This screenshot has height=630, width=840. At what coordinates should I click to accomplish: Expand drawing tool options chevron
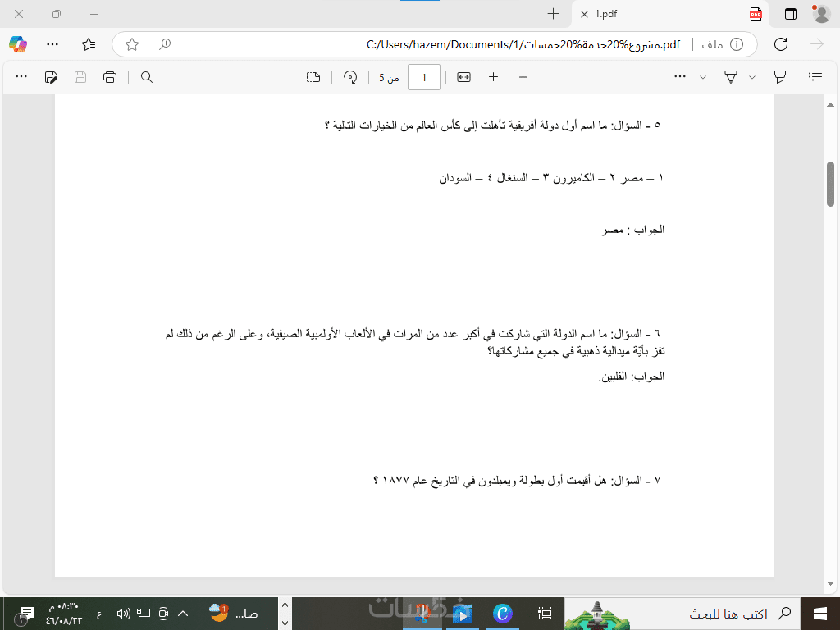click(703, 77)
